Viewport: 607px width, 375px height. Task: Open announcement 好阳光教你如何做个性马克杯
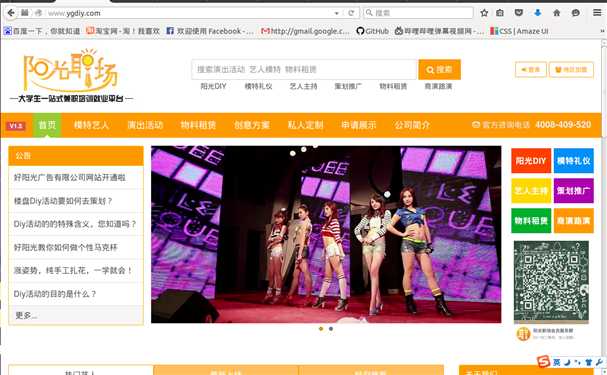point(65,247)
